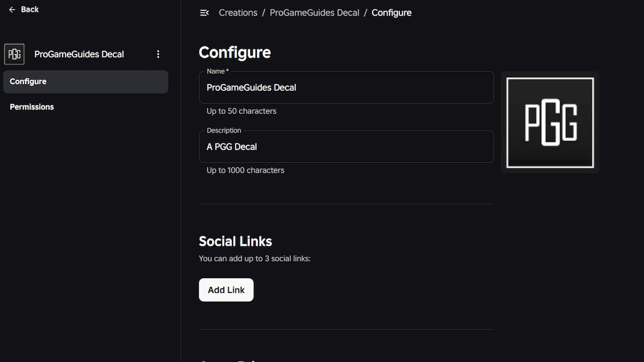
Task: Click the back arrow icon
Action: (x=12, y=10)
